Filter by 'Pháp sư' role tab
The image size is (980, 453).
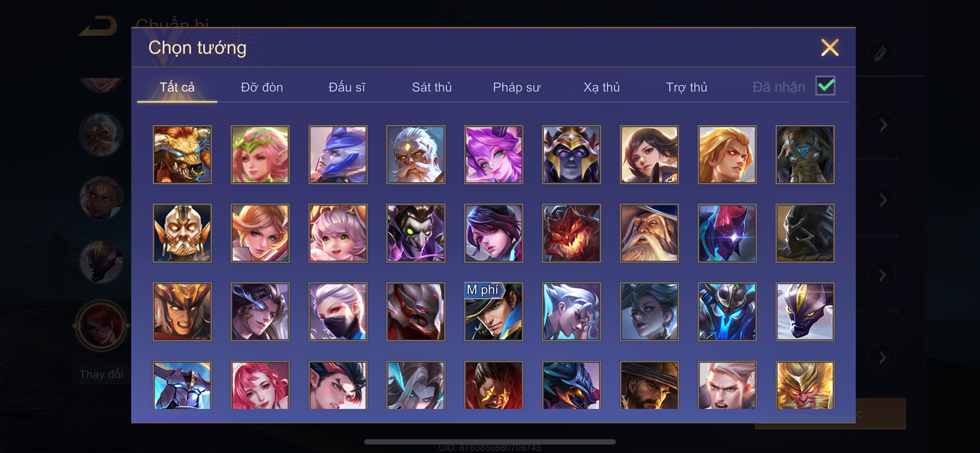click(516, 87)
